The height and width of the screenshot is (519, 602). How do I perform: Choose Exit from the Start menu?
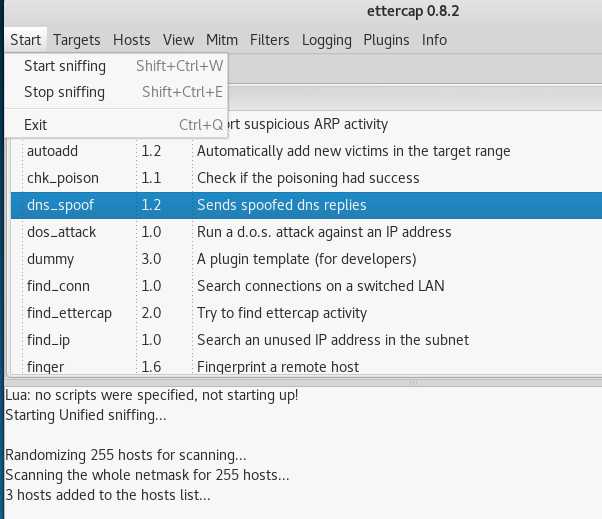[x=117, y=125]
